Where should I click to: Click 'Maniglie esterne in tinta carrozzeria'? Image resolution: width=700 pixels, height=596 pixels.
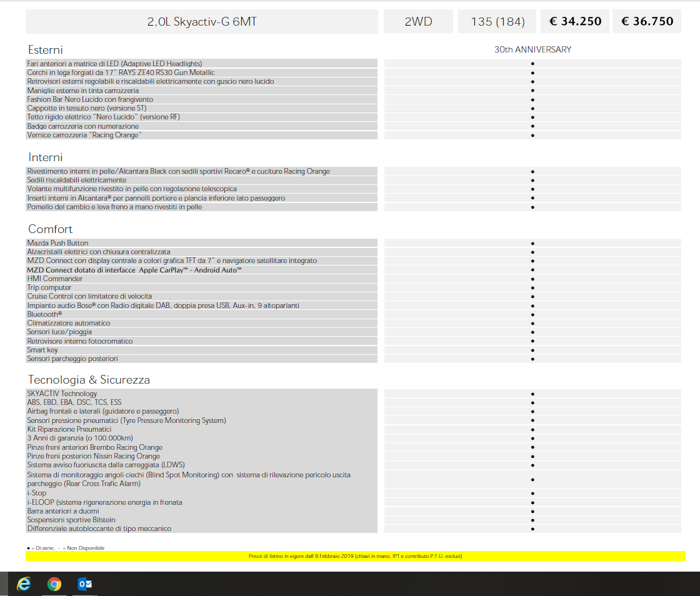tap(201, 91)
